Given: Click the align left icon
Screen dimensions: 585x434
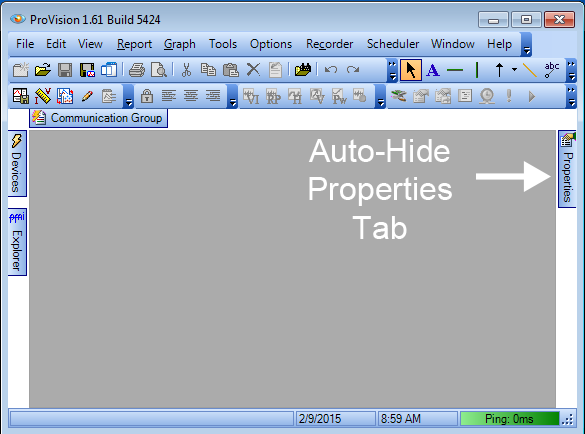Looking at the screenshot, I should point(169,96).
